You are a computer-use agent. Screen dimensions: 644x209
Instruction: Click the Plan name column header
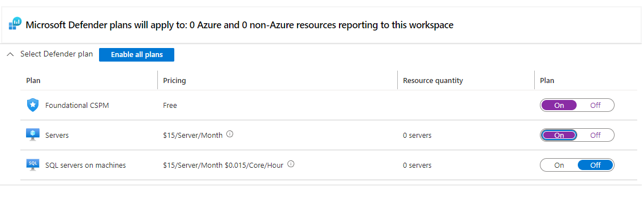click(33, 80)
